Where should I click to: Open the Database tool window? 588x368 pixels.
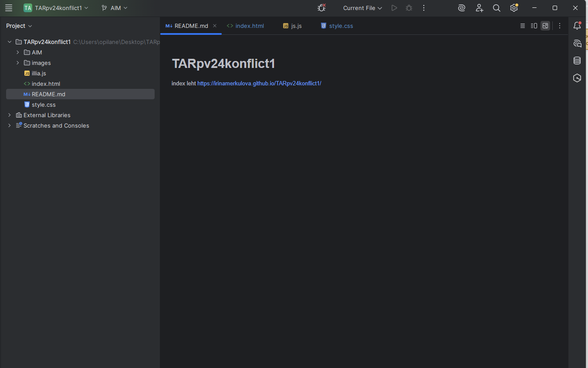click(x=577, y=61)
